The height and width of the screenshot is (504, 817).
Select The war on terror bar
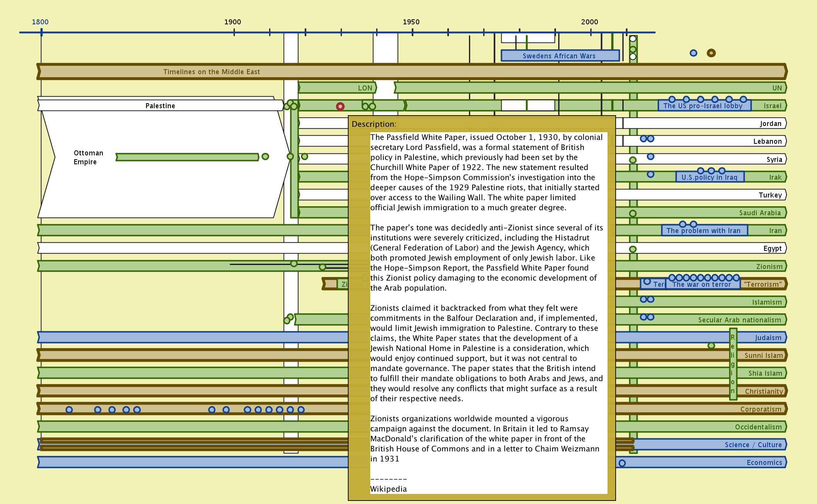tap(702, 285)
